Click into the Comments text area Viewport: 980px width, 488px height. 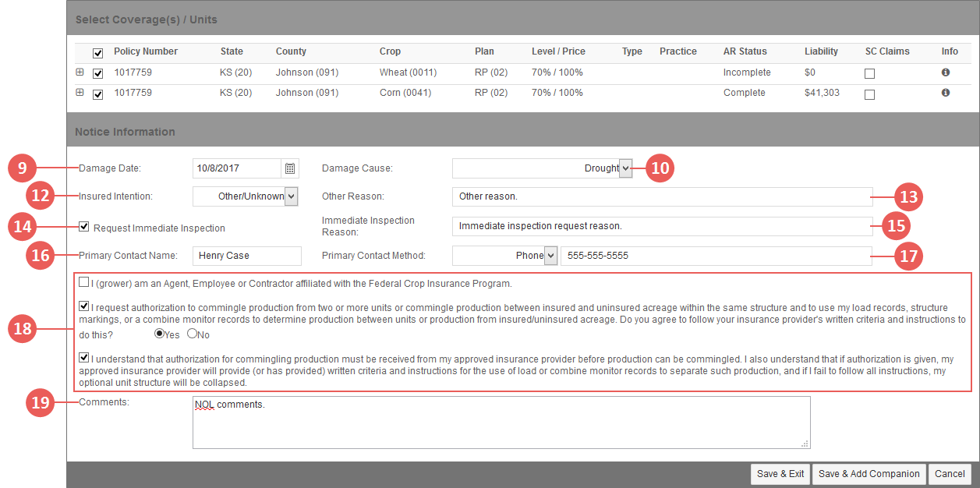coord(501,423)
